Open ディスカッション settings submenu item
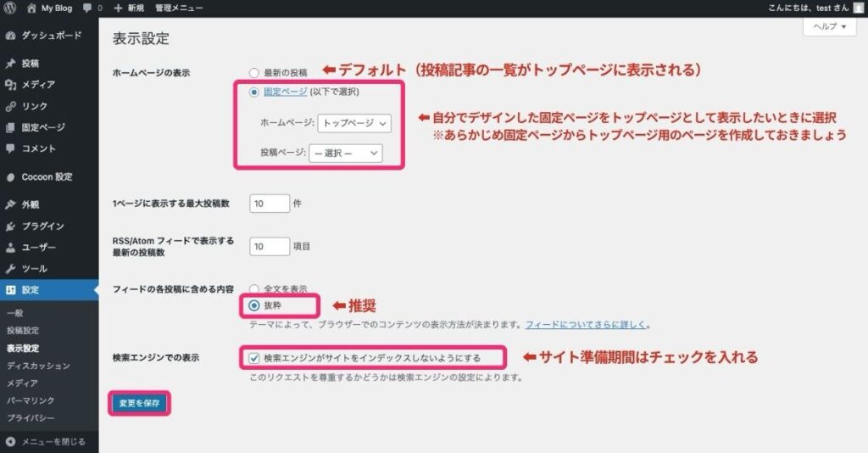Image resolution: width=868 pixels, height=453 pixels. (37, 366)
